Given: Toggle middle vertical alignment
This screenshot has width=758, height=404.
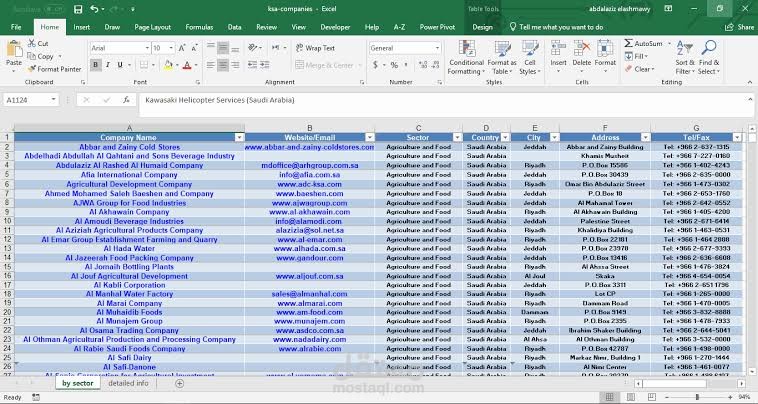Looking at the screenshot, I should (x=222, y=48).
